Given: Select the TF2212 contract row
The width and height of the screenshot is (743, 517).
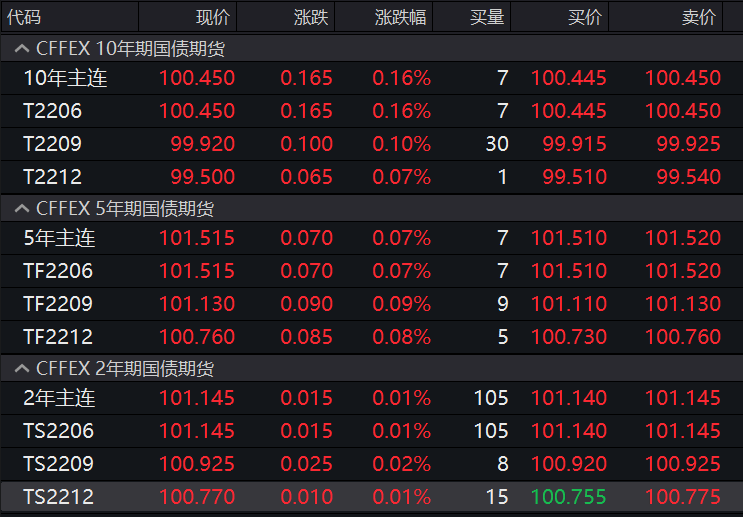Looking at the screenshot, I should (57, 337).
